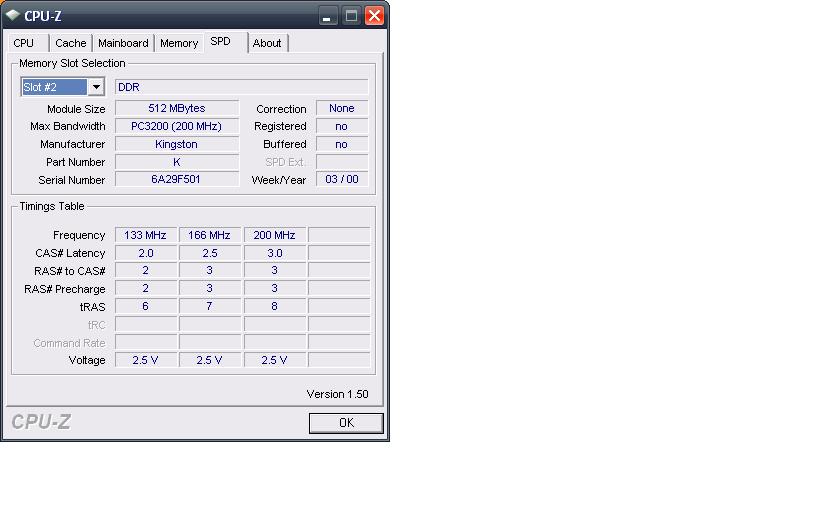Click the Slot #2 selected text
840x525 pixels.
click(x=54, y=87)
